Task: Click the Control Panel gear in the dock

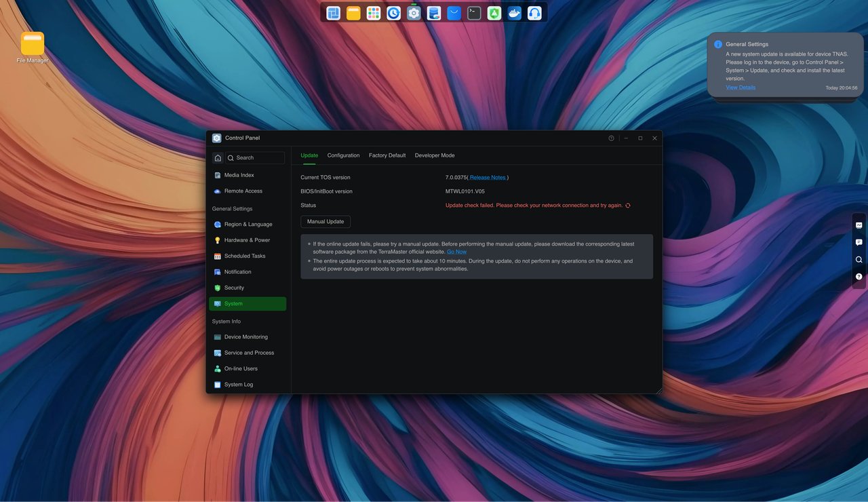Action: (414, 13)
